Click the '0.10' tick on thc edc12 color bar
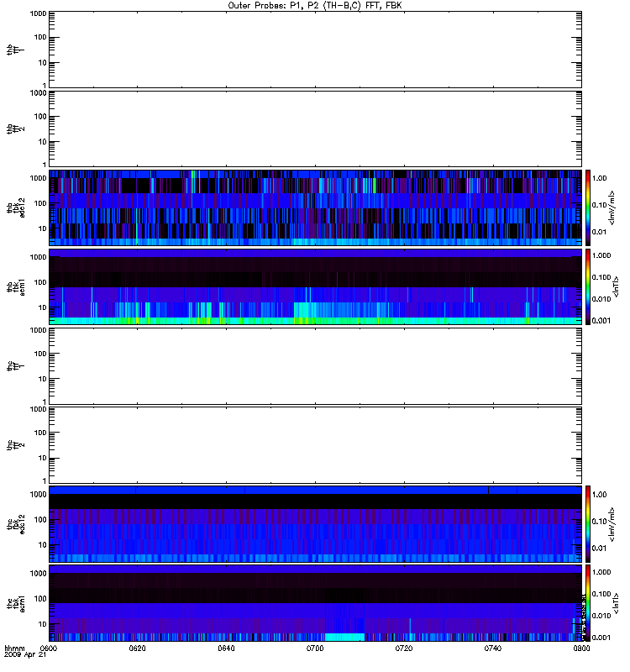Image resolution: width=630 pixels, height=672 pixels. 599,521
